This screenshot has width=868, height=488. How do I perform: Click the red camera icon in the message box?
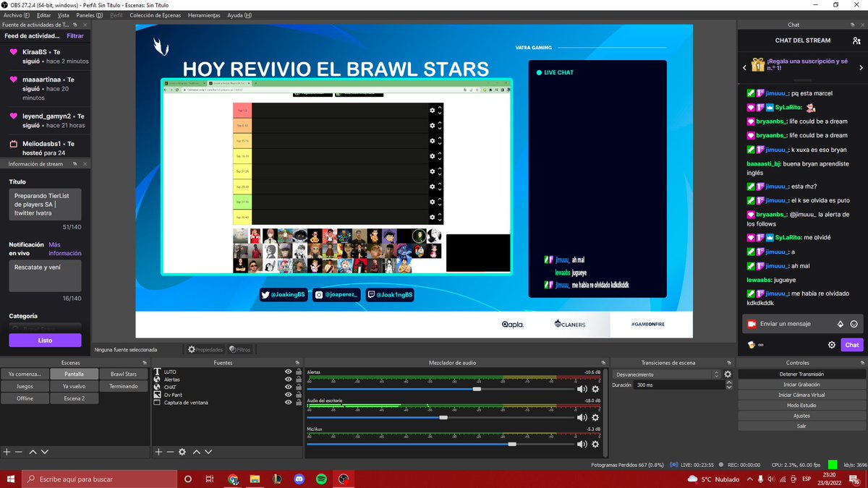[752, 324]
